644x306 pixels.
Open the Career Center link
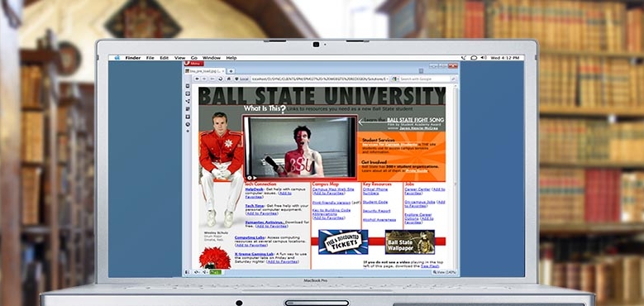click(x=417, y=189)
